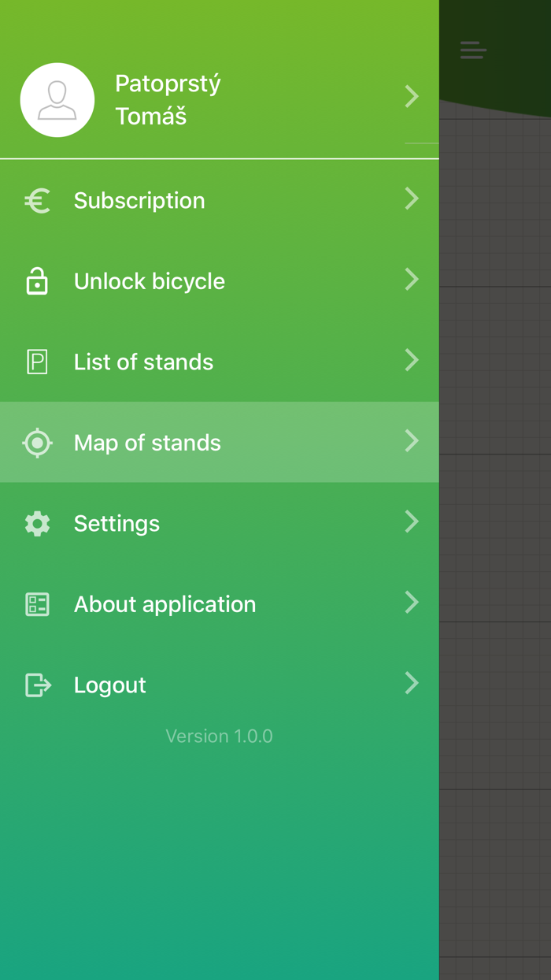The image size is (551, 980).
Task: Open the Subscription menu item
Action: [220, 200]
